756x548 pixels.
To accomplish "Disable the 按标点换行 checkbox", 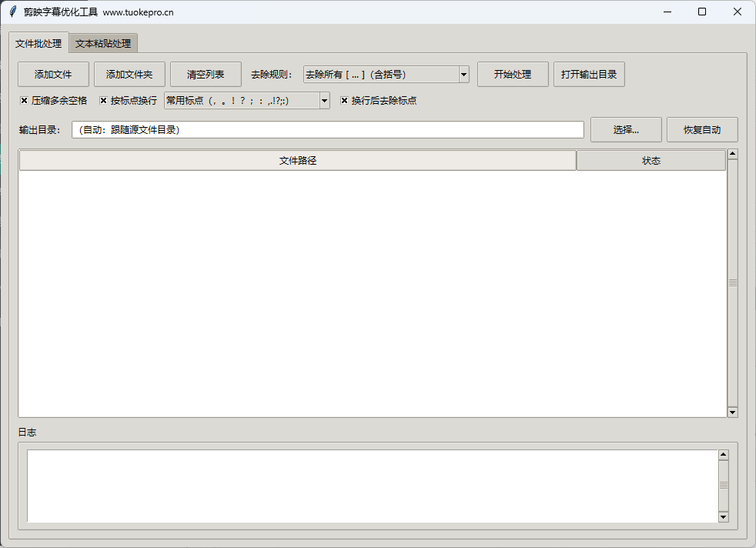I will [x=104, y=101].
